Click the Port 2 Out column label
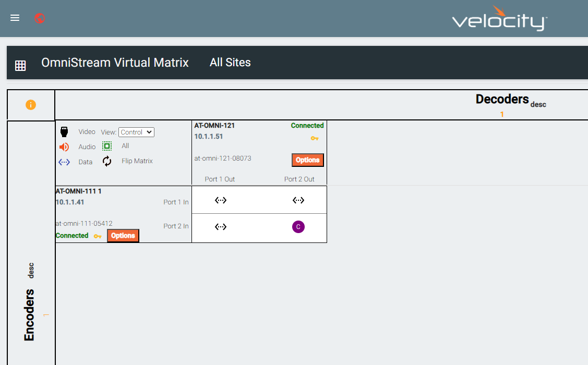The image size is (588, 365). pyautogui.click(x=299, y=179)
